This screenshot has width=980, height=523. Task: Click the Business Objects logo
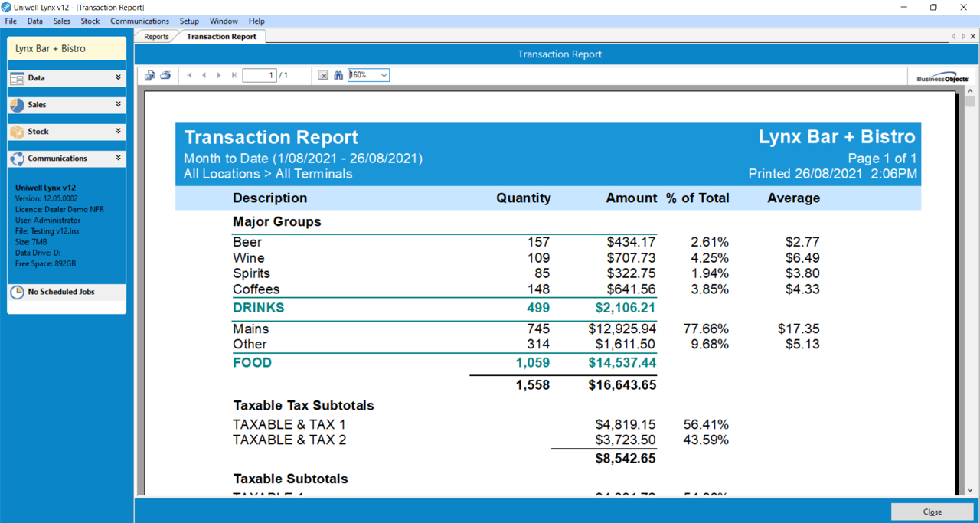(x=942, y=78)
